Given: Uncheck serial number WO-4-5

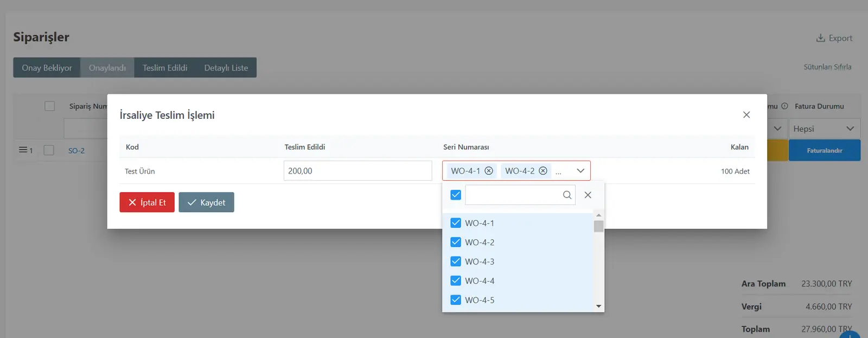Looking at the screenshot, I should [x=456, y=300].
